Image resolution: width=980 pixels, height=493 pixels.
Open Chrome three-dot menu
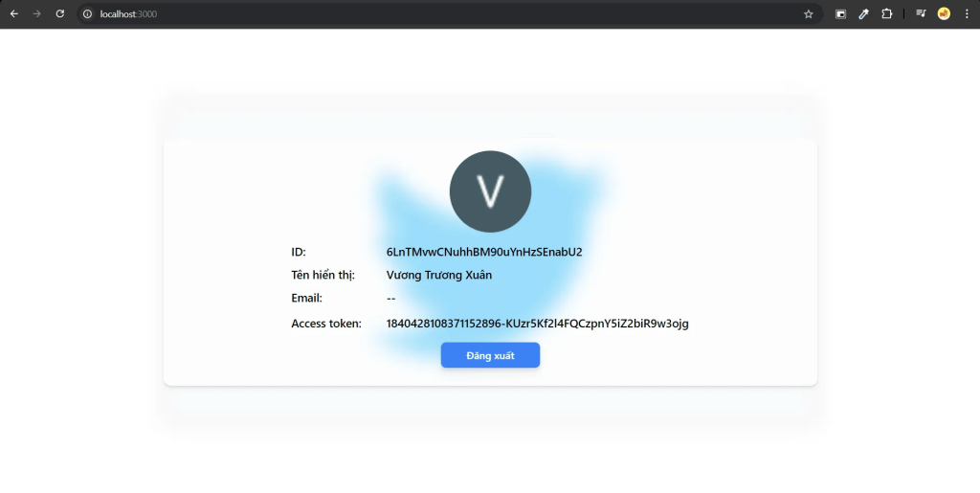[967, 13]
